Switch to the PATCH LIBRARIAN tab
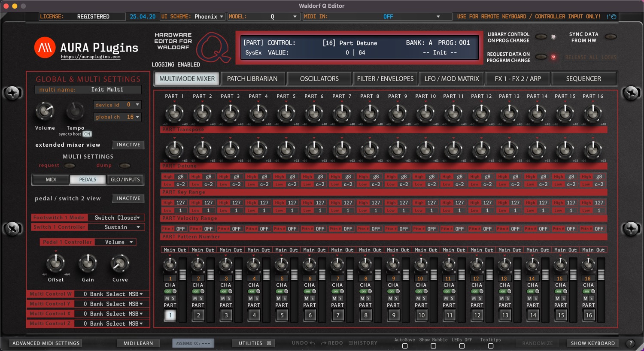This screenshot has height=351, width=644. 252,79
